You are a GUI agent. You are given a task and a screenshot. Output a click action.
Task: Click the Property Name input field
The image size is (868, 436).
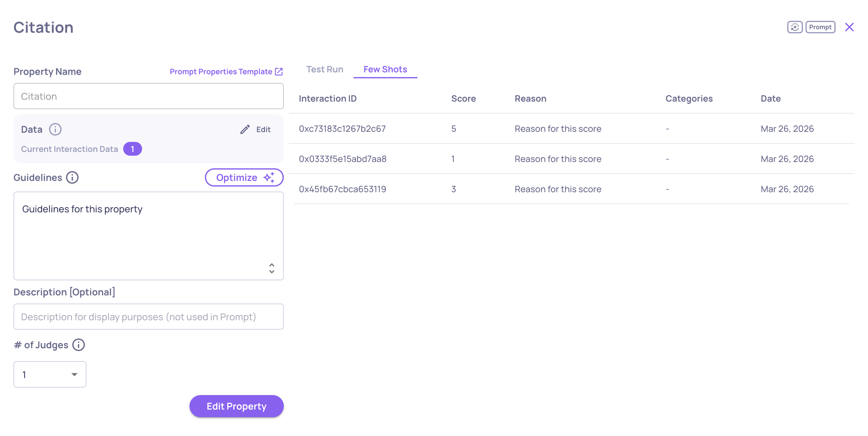(x=148, y=96)
